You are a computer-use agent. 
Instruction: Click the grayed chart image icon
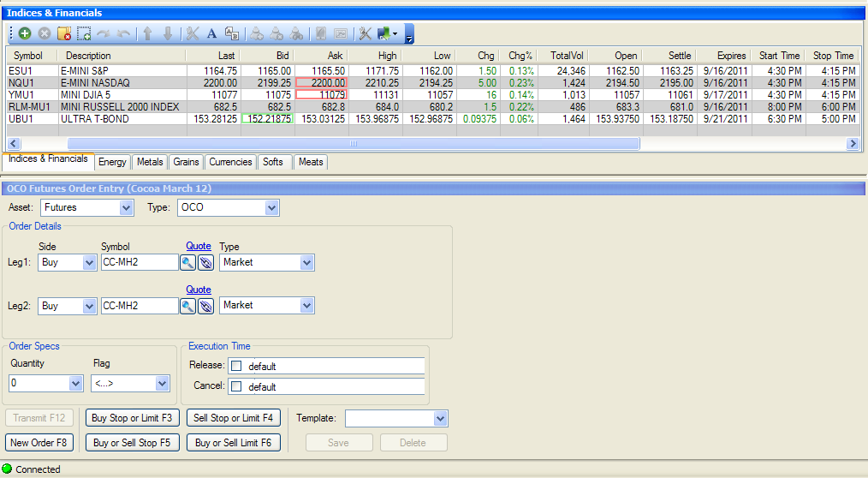[x=341, y=33]
